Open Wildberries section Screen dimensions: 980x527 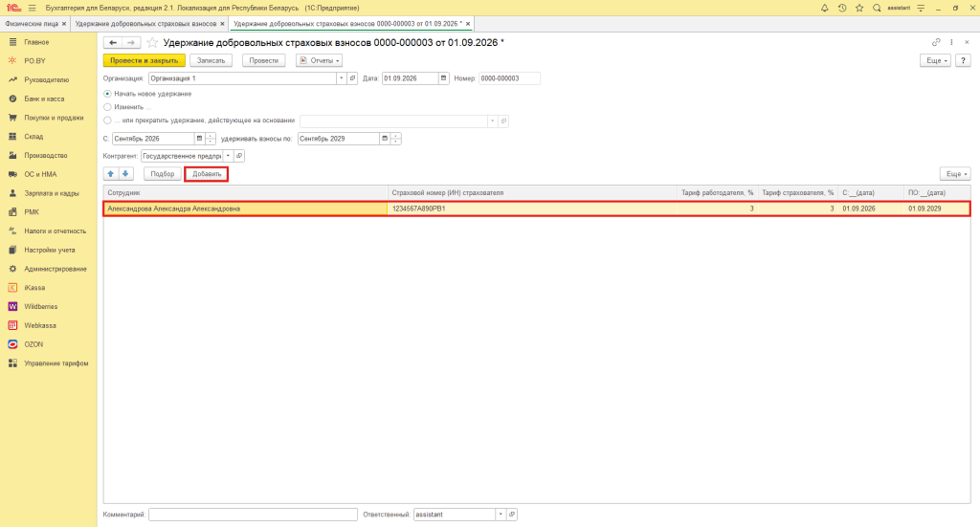pos(40,307)
